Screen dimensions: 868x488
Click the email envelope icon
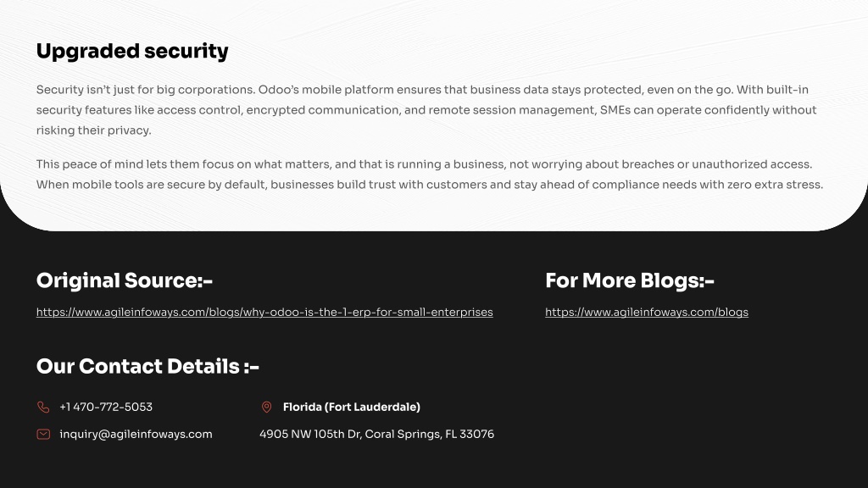[43, 435]
